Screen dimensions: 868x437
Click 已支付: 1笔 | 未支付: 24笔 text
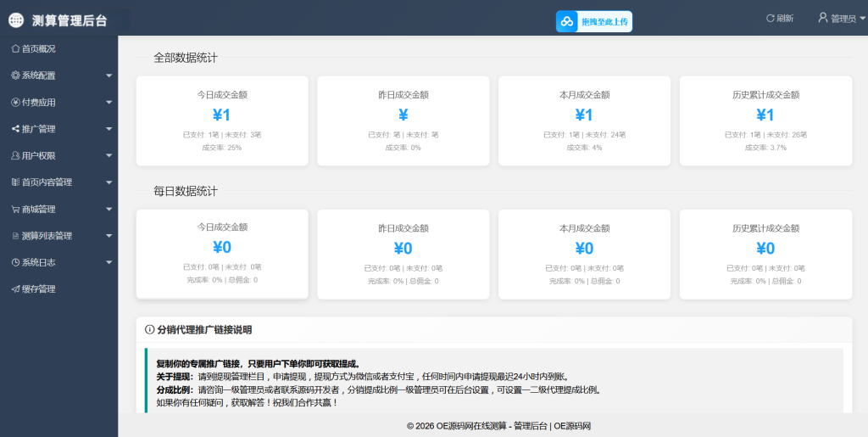coord(585,135)
